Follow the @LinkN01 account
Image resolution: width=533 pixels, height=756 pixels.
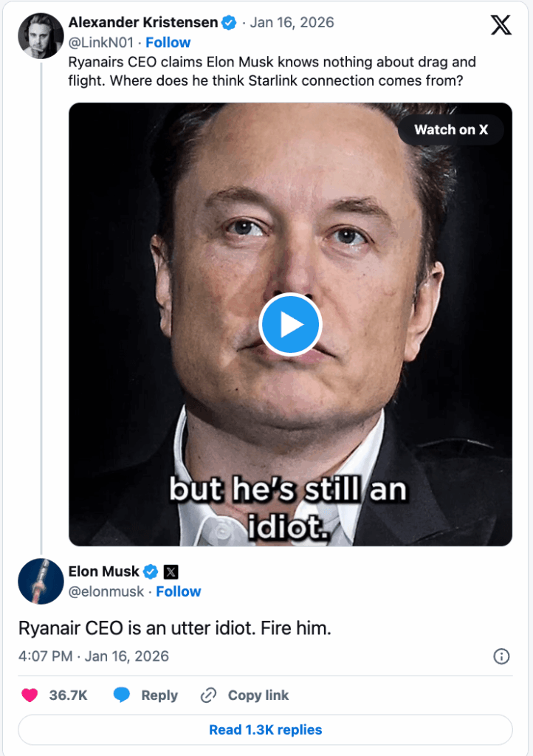(x=168, y=43)
